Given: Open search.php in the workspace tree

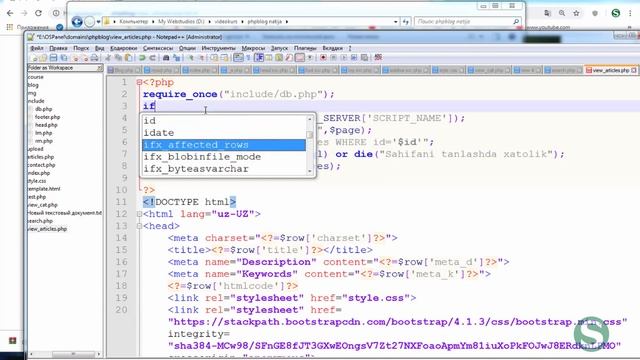Looking at the screenshot, I should pos(40,221).
